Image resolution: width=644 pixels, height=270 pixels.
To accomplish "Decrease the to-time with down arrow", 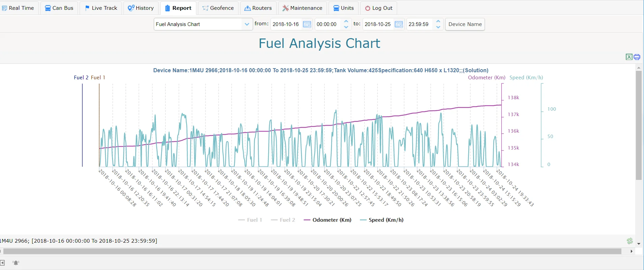I will pyautogui.click(x=438, y=27).
